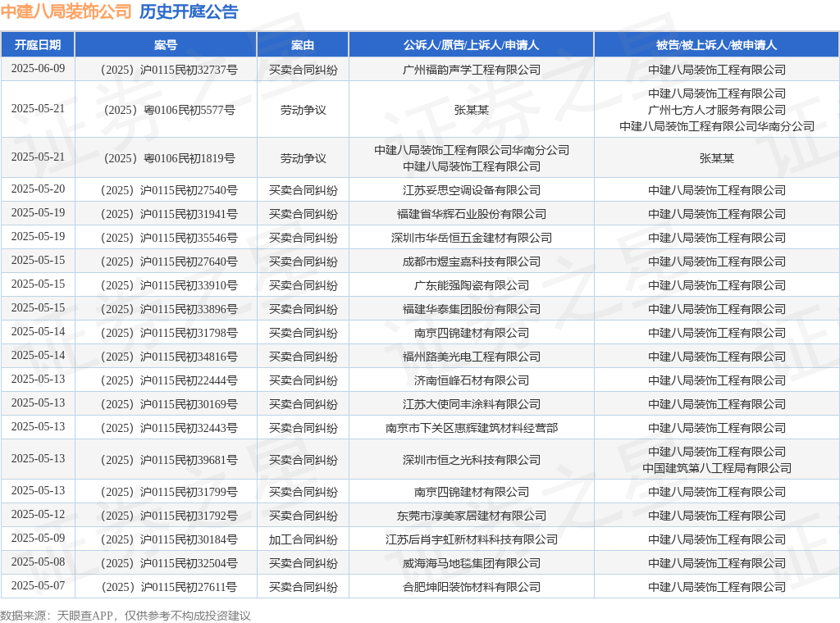Click the 历史开庭公告 heading
Screen dimensions: 840x623
(189, 11)
